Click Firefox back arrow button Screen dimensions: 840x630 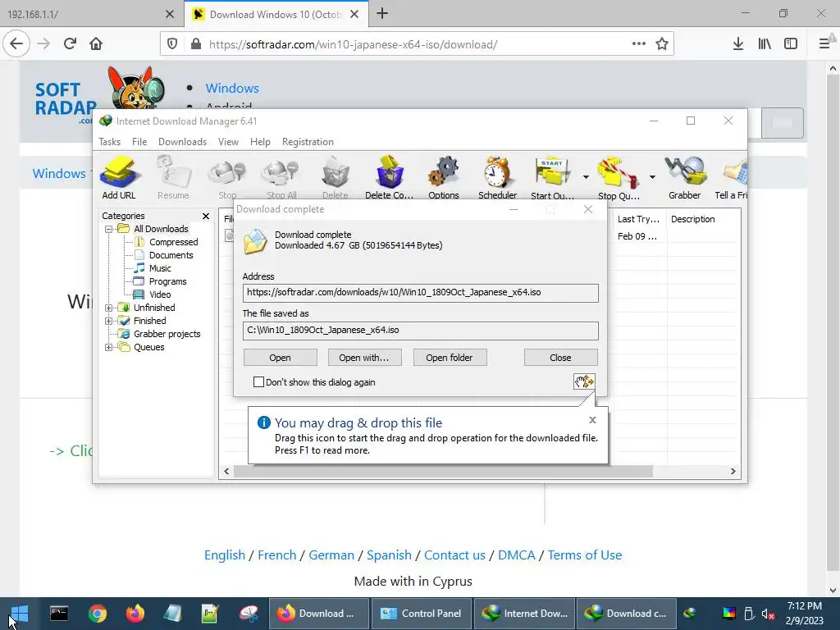[x=16, y=43]
